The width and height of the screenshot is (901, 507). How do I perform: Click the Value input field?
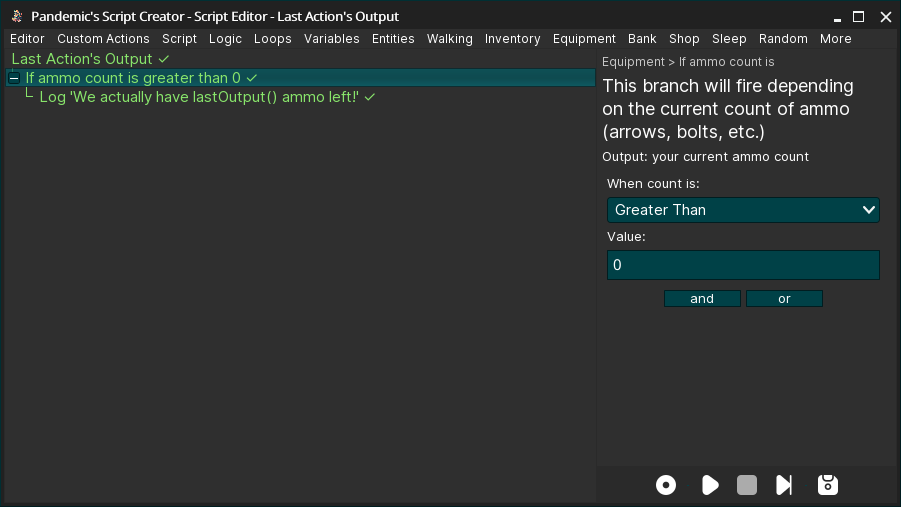[743, 265]
